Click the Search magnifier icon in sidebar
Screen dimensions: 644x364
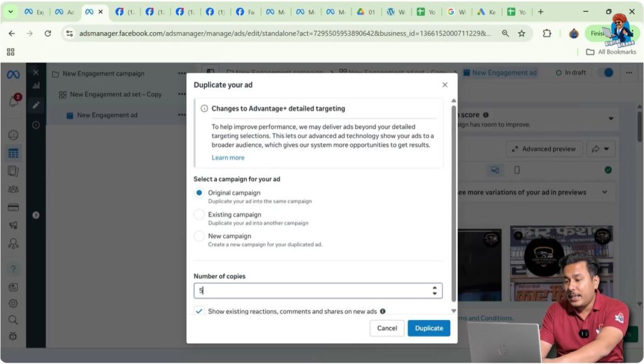click(x=13, y=320)
